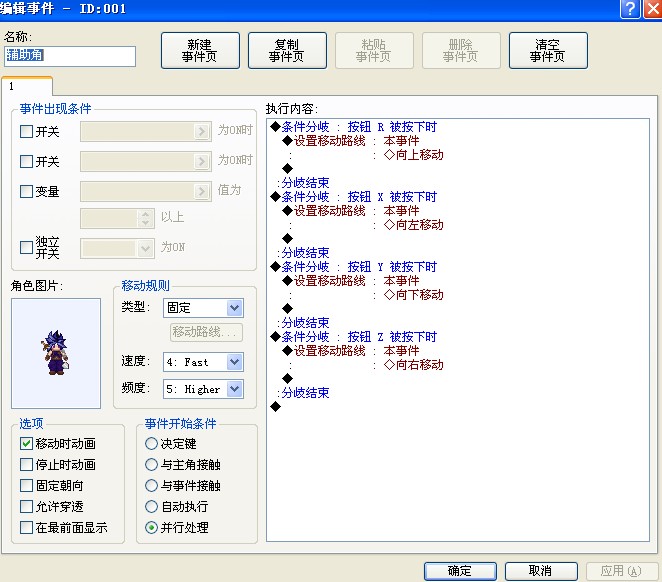Open the 独立开关 letter dropdown
The image size is (662, 582).
click(145, 248)
